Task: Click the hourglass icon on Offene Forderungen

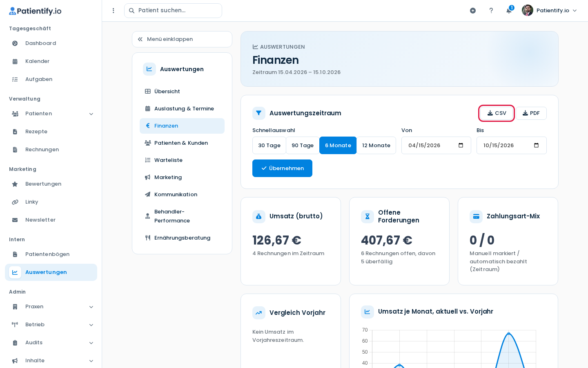Action: pyautogui.click(x=367, y=217)
